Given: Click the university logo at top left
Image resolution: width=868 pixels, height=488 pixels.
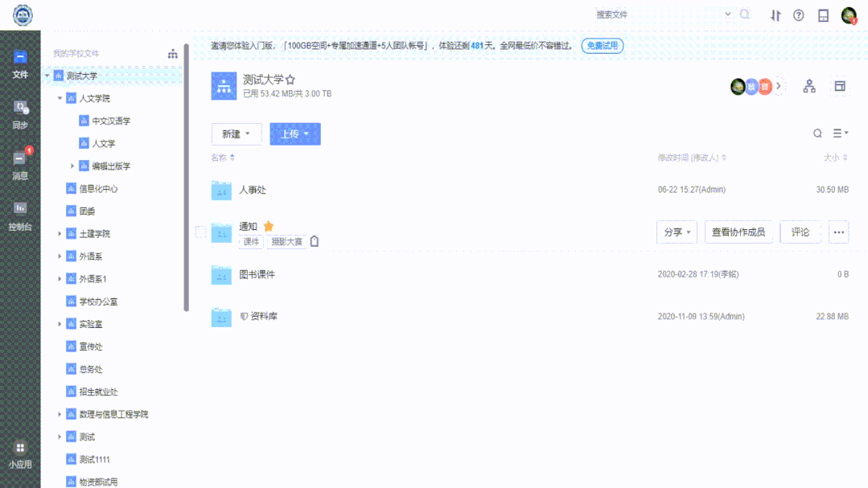Looking at the screenshot, I should 23,15.
